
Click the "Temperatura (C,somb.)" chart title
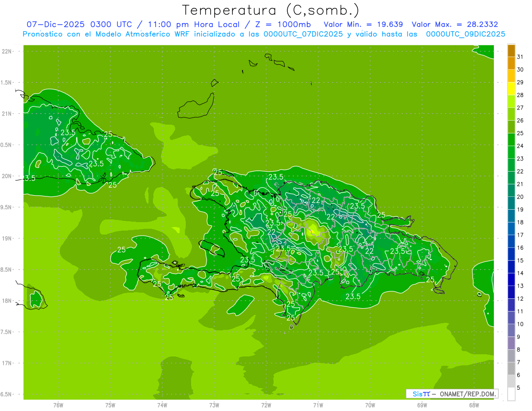click(x=270, y=10)
